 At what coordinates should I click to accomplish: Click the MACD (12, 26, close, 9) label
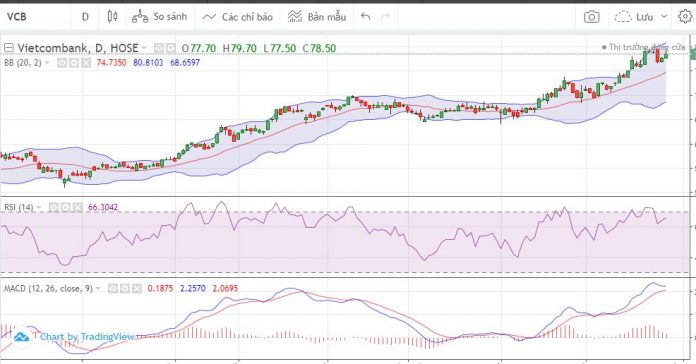coord(48,289)
